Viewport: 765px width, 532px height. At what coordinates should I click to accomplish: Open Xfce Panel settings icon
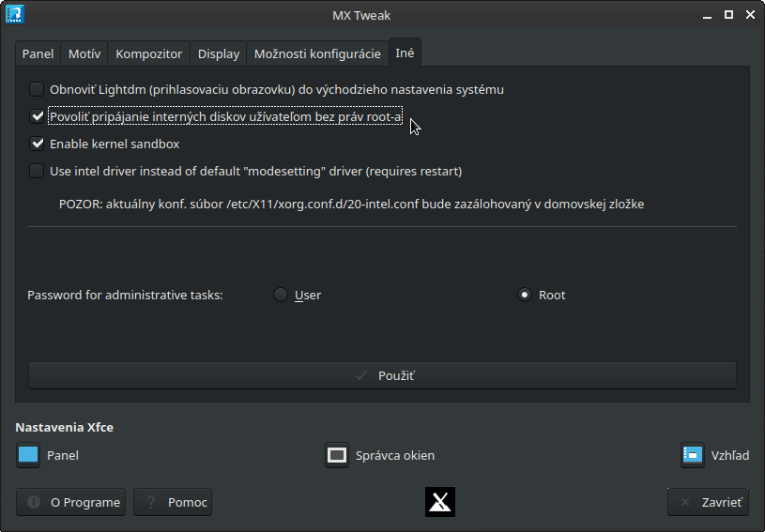click(28, 455)
